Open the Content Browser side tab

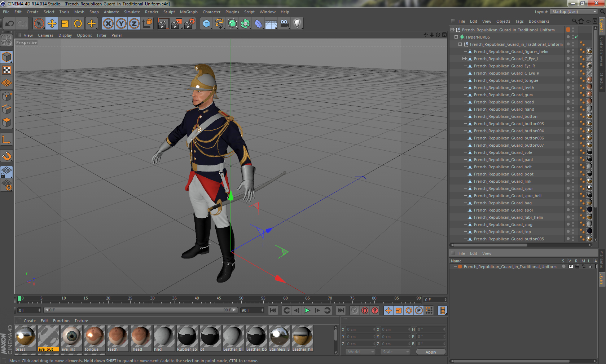click(602, 51)
